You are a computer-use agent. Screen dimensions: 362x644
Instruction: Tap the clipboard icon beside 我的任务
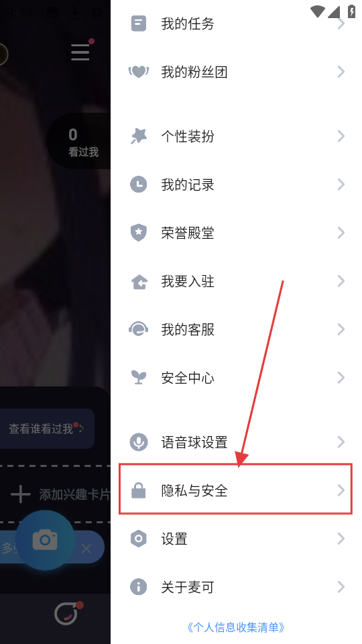pos(138,23)
